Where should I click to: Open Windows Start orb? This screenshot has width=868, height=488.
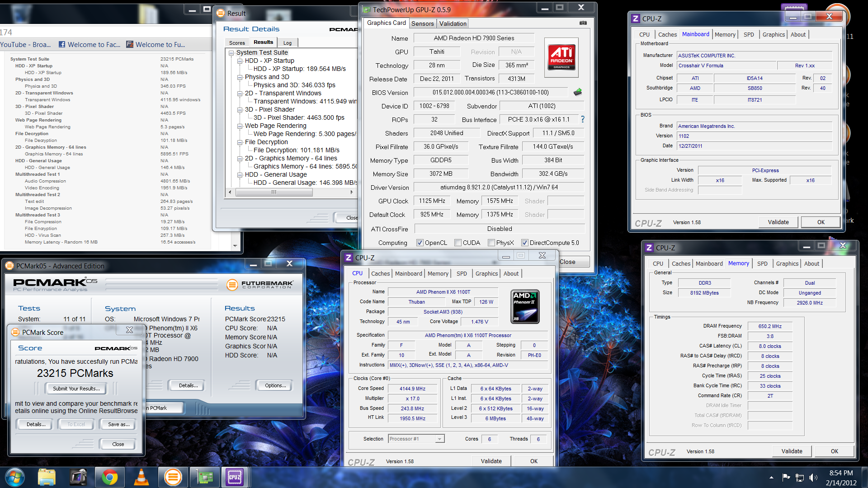tap(14, 477)
